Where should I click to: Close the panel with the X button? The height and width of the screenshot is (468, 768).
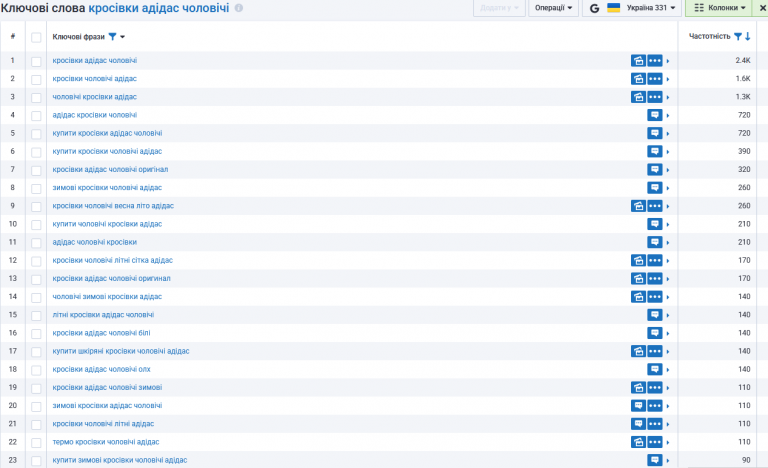click(762, 8)
